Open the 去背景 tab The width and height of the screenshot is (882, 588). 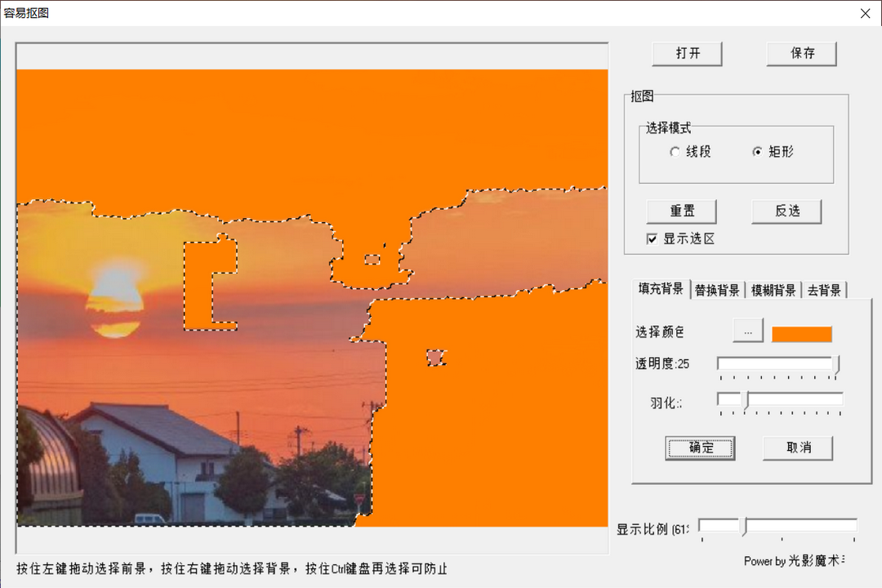click(x=825, y=290)
